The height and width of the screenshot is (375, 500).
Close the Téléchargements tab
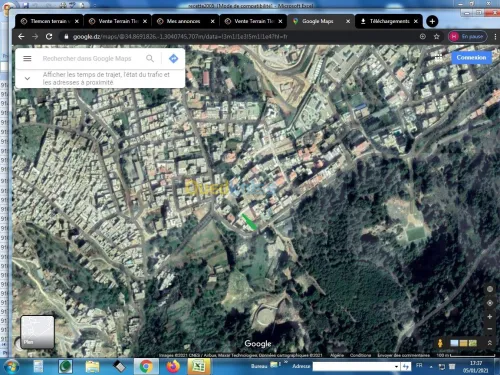(416, 21)
